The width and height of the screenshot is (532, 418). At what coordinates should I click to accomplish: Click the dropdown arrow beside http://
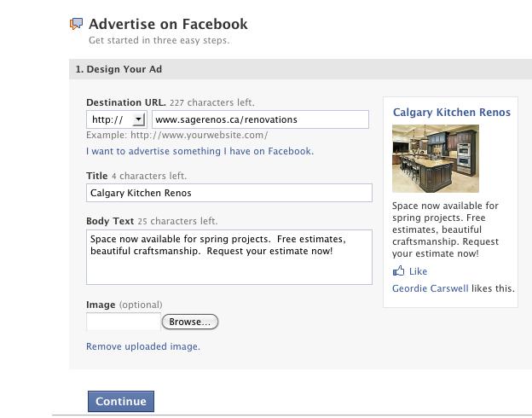coord(138,119)
